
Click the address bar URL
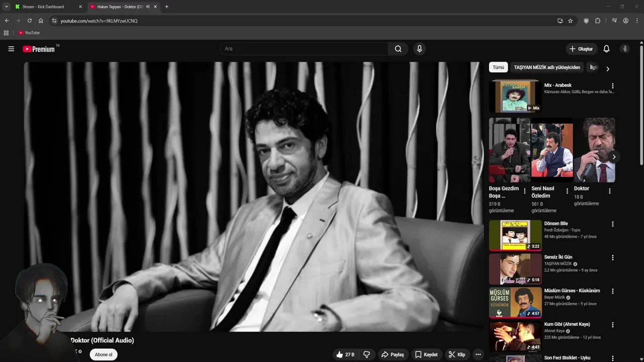(99, 21)
